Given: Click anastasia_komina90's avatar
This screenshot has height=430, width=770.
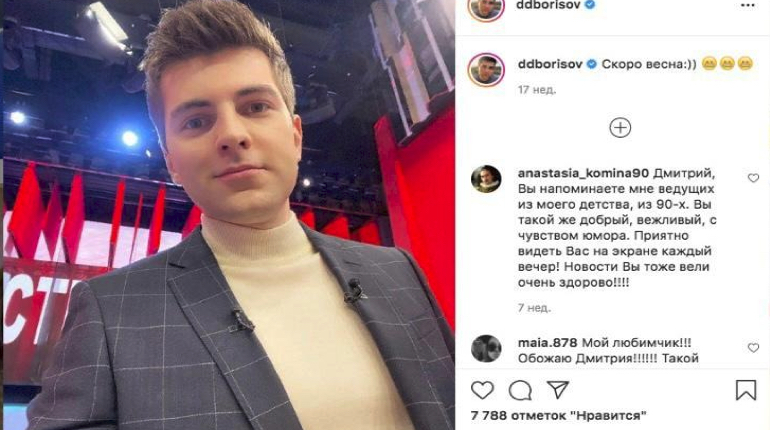Looking at the screenshot, I should 486,179.
